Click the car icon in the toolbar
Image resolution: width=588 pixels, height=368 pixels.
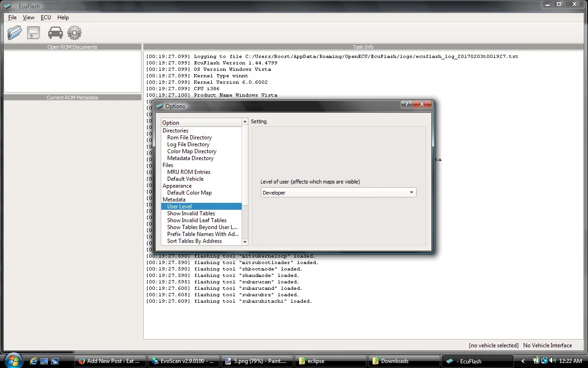(56, 33)
